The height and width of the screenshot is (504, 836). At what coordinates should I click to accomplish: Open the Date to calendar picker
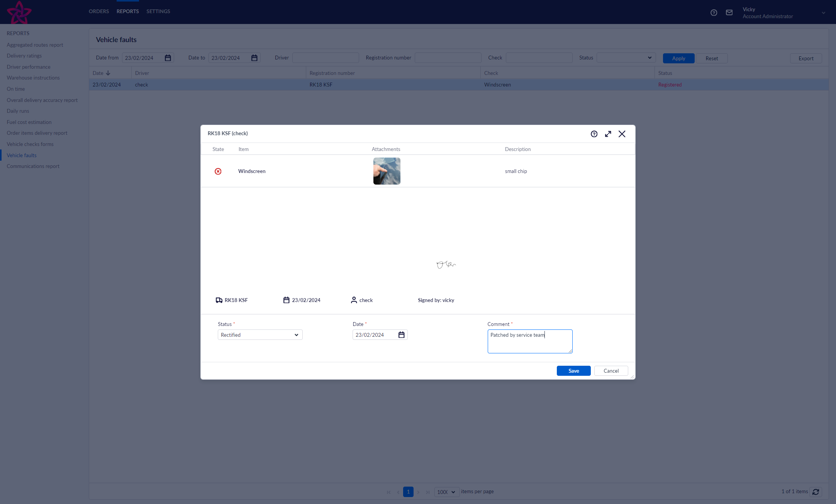(x=254, y=58)
